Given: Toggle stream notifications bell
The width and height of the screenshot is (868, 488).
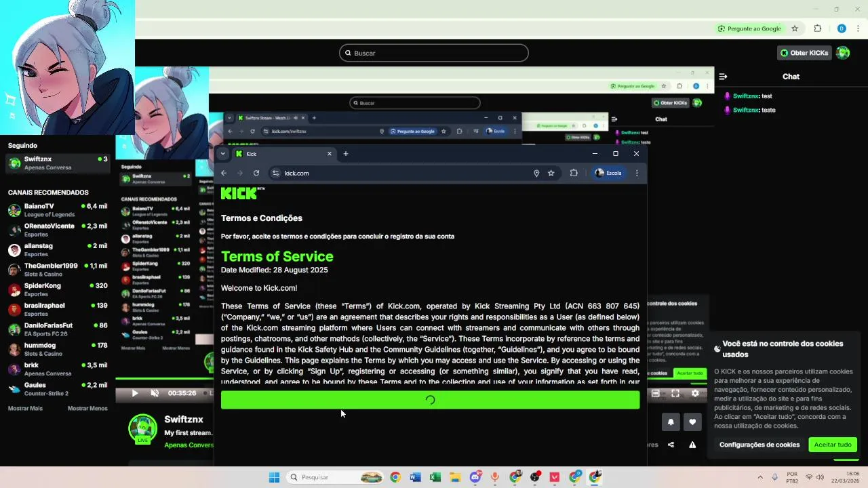Looking at the screenshot, I should click(x=671, y=422).
